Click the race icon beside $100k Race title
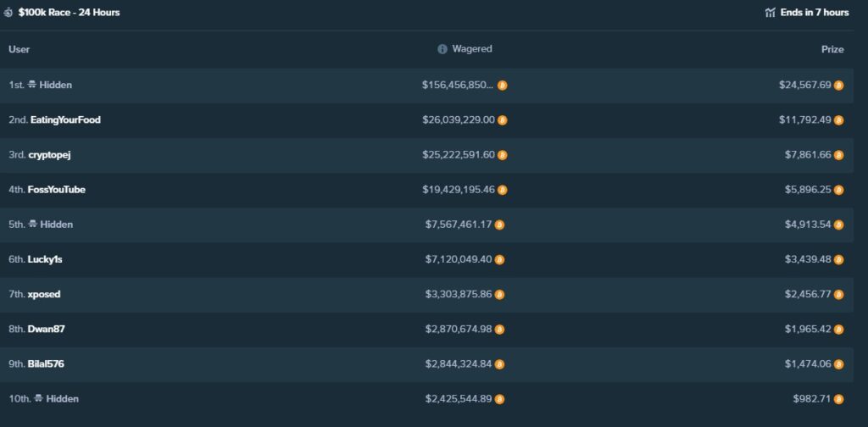Screen dimensions: 868x427 (8, 13)
